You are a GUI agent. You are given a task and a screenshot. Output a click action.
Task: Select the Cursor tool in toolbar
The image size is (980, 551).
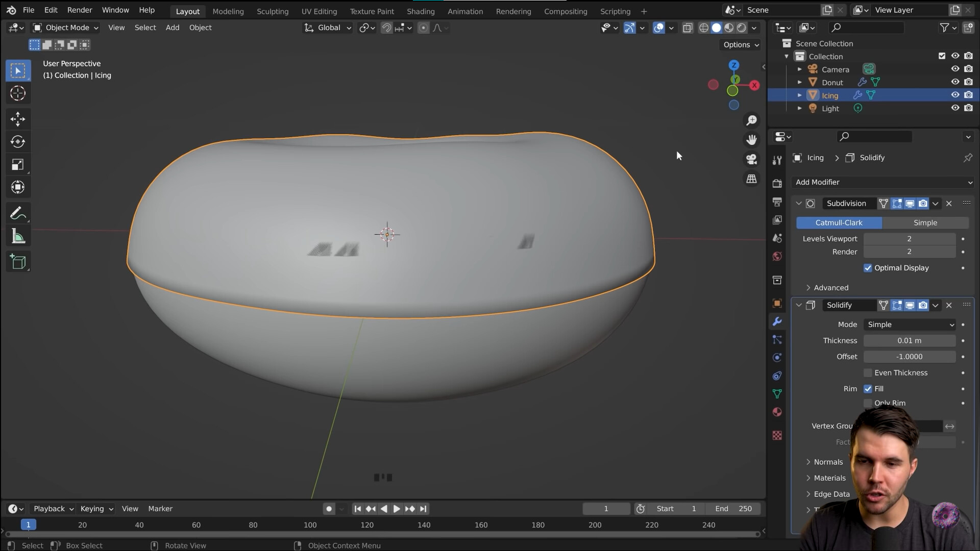click(18, 93)
